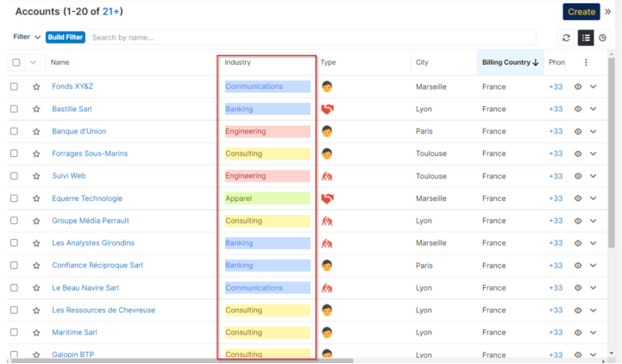Star the Fonds XY&Z account
The image size is (622, 364).
coord(36,86)
